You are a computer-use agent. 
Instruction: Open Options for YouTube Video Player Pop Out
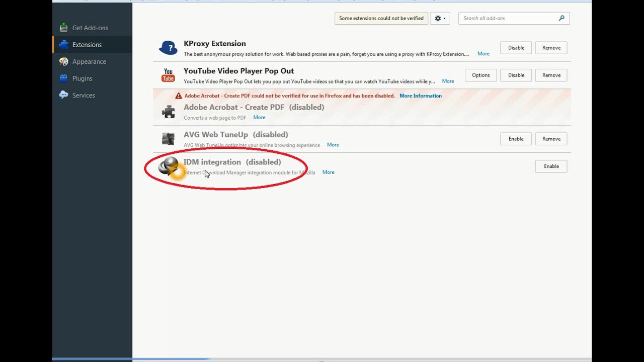(480, 75)
